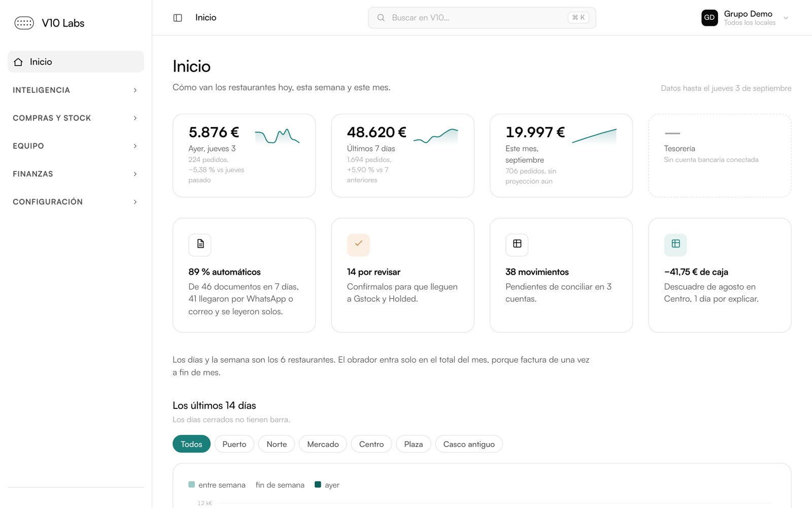Image resolution: width=812 pixels, height=508 pixels.
Task: Expand the EQUIPO section
Action: [x=76, y=146]
